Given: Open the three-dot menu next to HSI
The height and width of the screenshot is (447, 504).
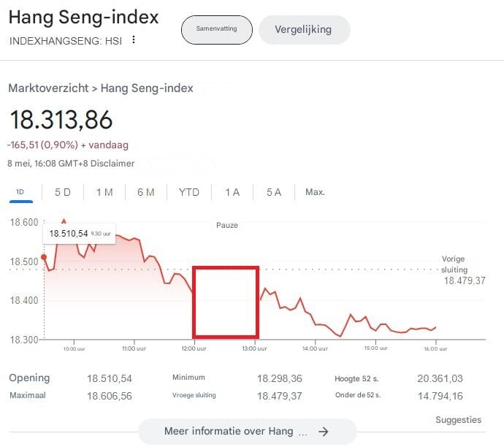Looking at the screenshot, I should click(x=133, y=40).
